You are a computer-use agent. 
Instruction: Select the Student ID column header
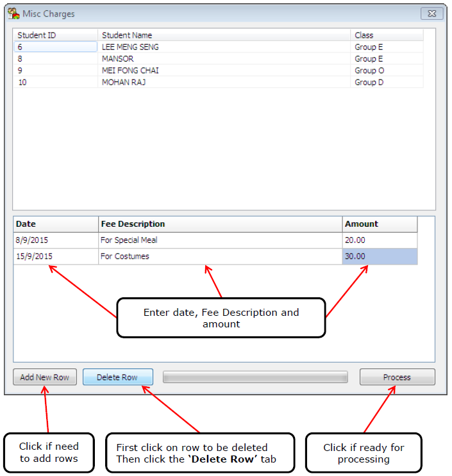pos(55,35)
